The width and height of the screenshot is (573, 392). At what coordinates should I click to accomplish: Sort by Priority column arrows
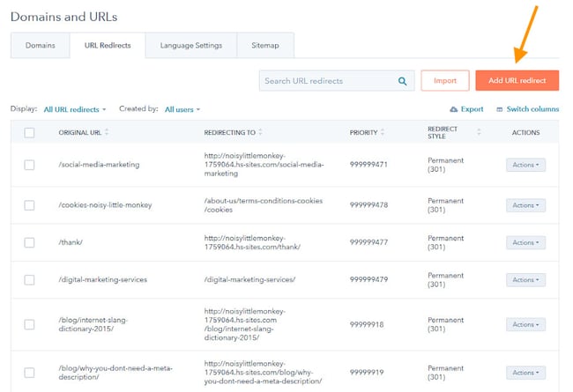(383, 132)
